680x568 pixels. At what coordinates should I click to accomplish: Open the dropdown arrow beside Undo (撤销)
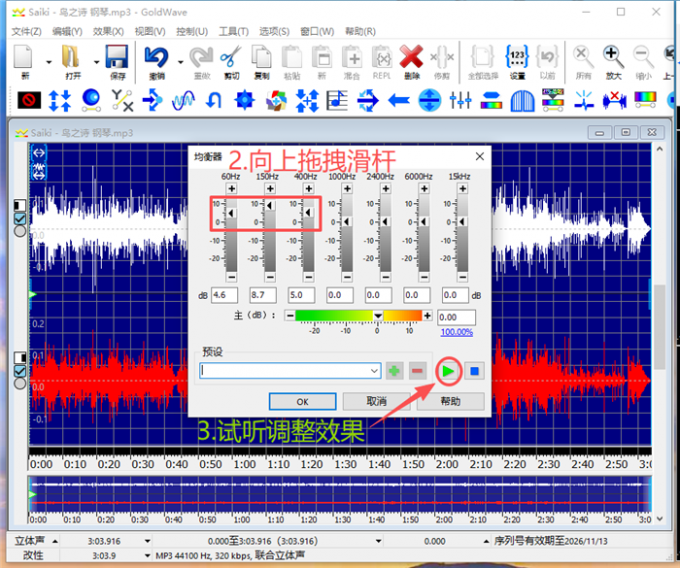point(180,60)
